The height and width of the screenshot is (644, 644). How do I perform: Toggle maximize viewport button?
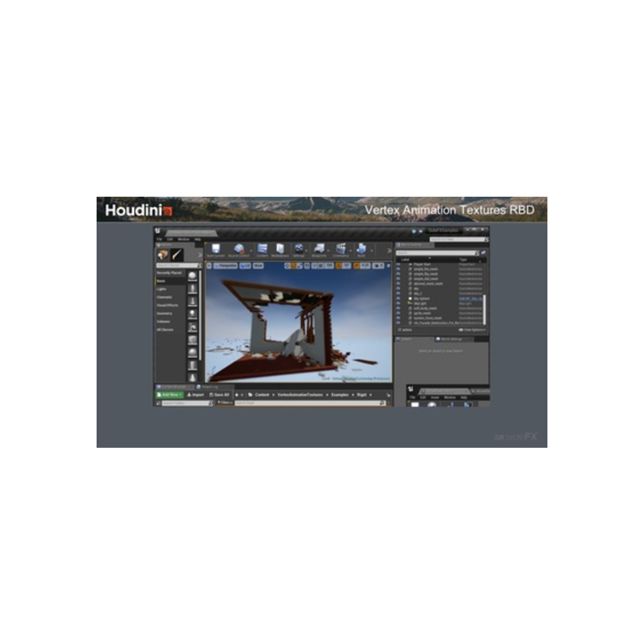click(x=388, y=266)
